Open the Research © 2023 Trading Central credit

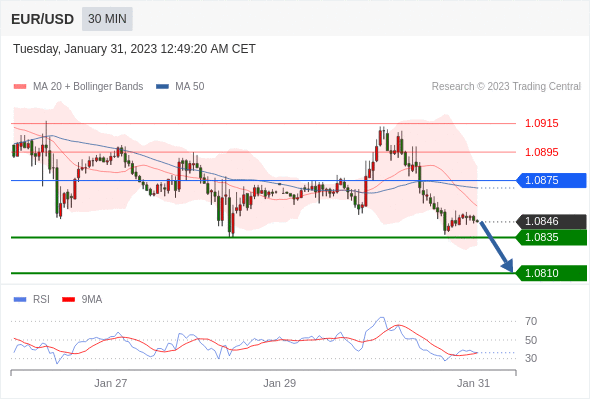click(506, 87)
